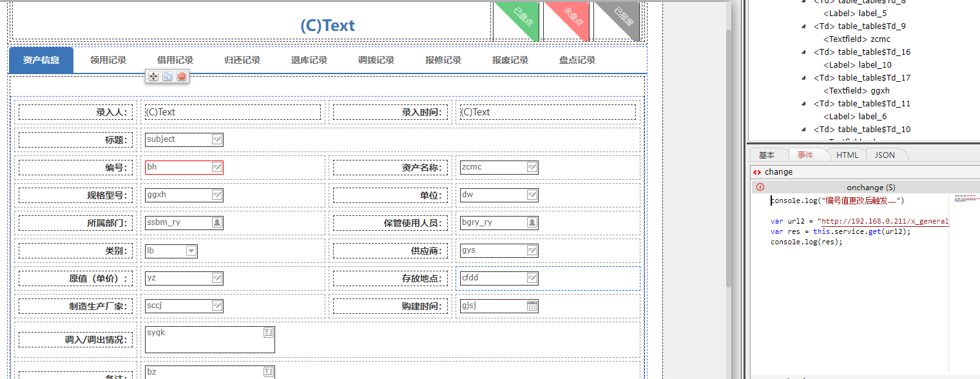Switch to the 资产信息 tab
This screenshot has width=980, height=379.
[x=41, y=60]
